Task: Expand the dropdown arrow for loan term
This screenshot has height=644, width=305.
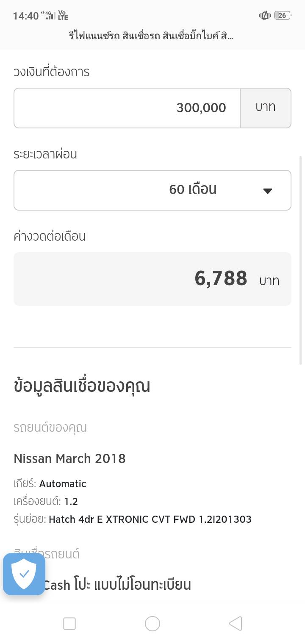Action: point(267,191)
